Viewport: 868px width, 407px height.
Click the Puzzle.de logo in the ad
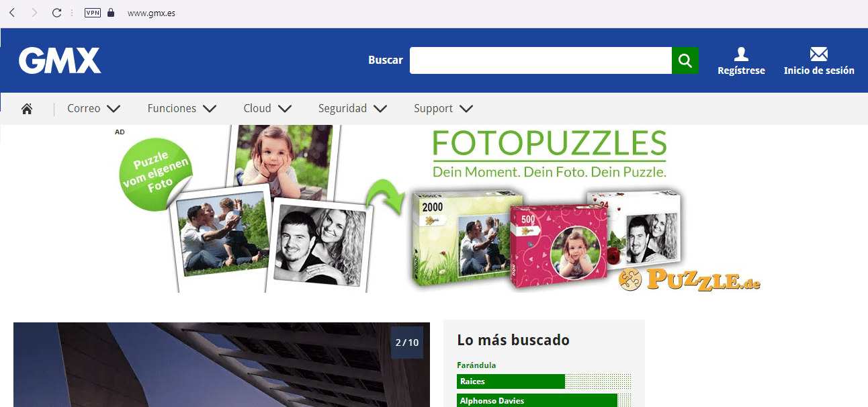coord(689,279)
